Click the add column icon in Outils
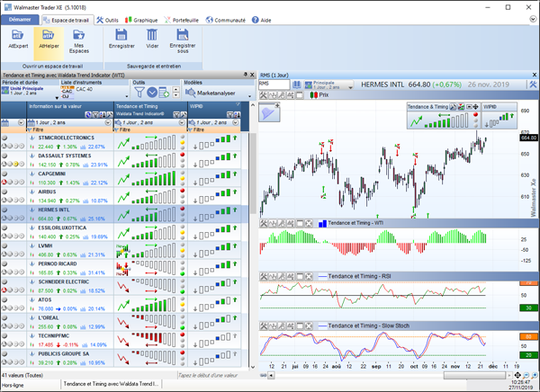540x392 pixels. 164,93
